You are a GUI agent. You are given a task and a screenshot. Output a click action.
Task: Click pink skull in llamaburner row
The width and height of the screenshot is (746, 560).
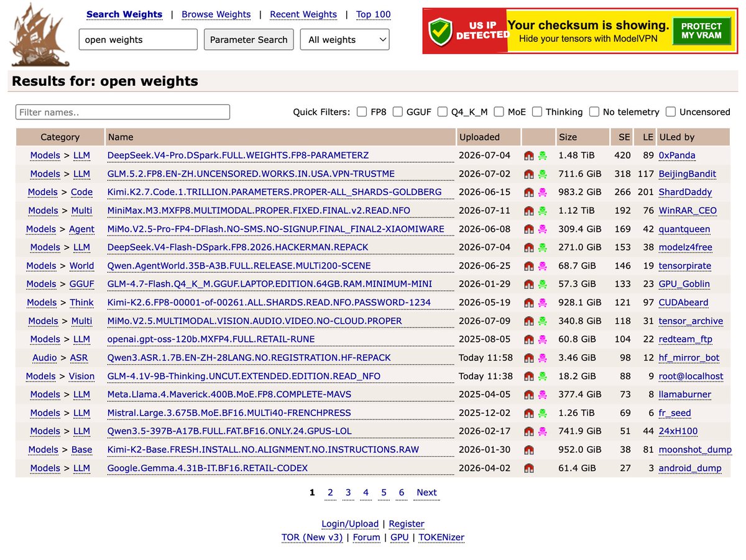(542, 395)
